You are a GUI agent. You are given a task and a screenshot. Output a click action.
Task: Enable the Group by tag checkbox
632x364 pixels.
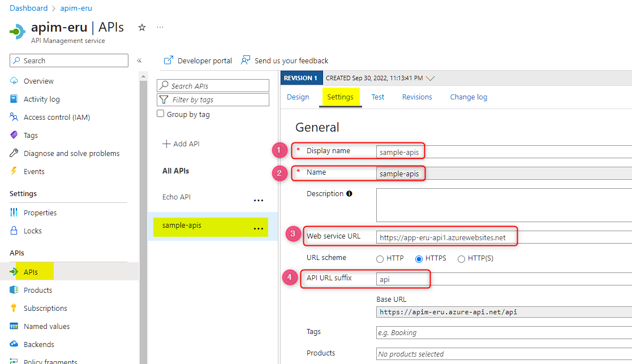[161, 114]
